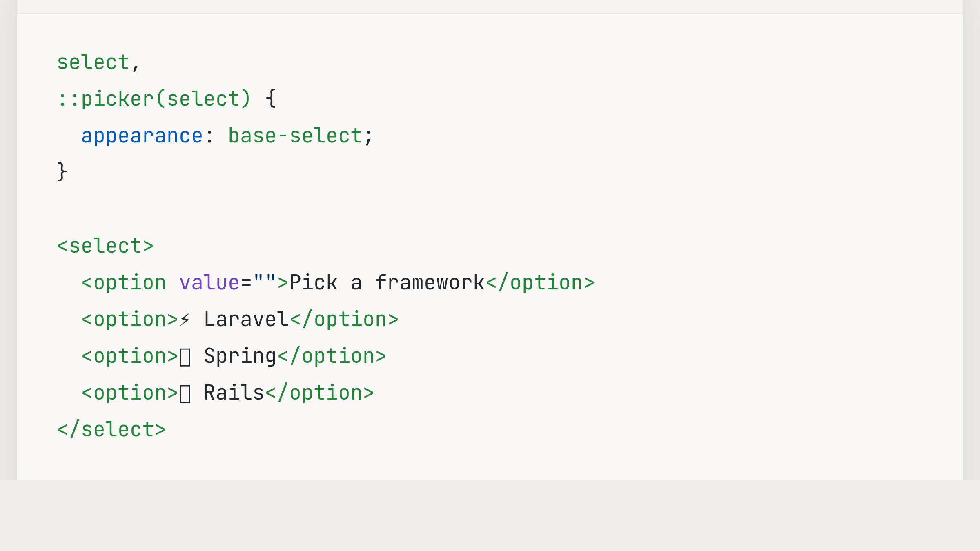Image resolution: width=980 pixels, height=551 pixels.
Task: Click the word "Spring" in the code
Action: click(240, 356)
